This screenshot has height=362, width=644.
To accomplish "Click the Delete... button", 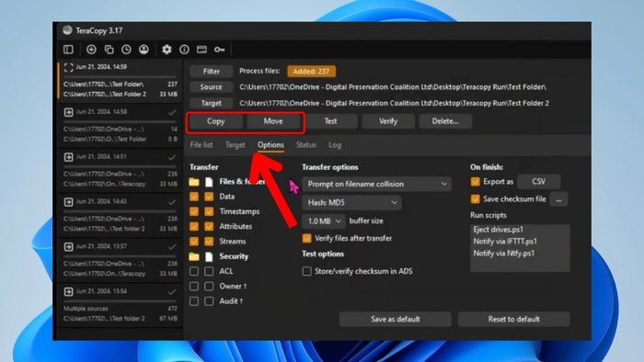I will (445, 121).
